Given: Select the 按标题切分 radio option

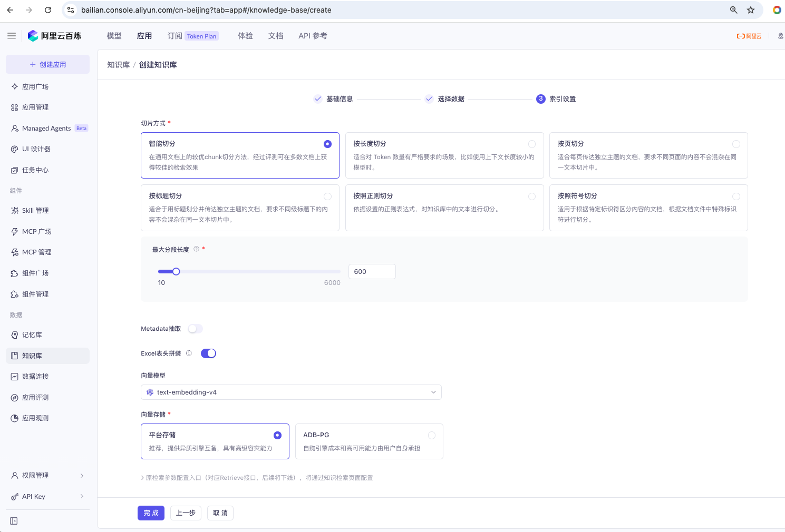Looking at the screenshot, I should click(327, 196).
